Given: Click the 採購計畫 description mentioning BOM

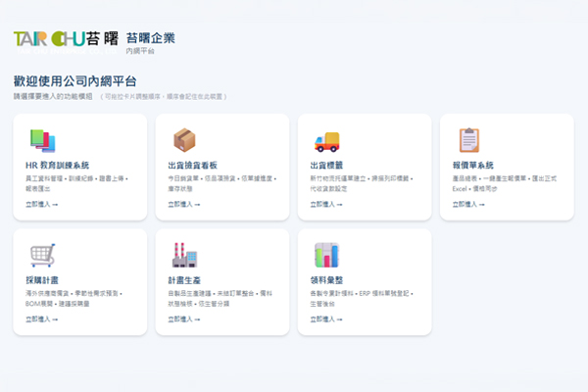Looking at the screenshot, I should pos(73,298).
